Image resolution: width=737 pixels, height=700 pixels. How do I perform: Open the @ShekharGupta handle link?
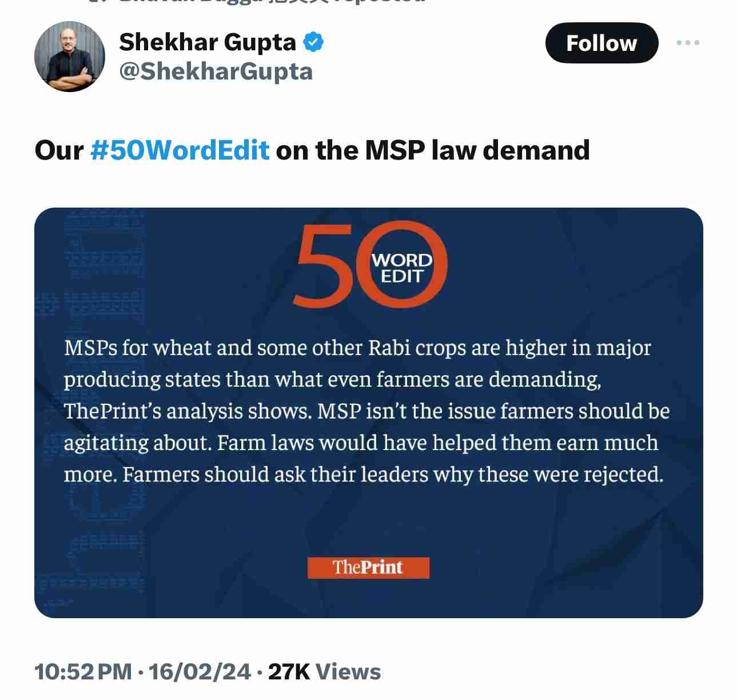216,72
